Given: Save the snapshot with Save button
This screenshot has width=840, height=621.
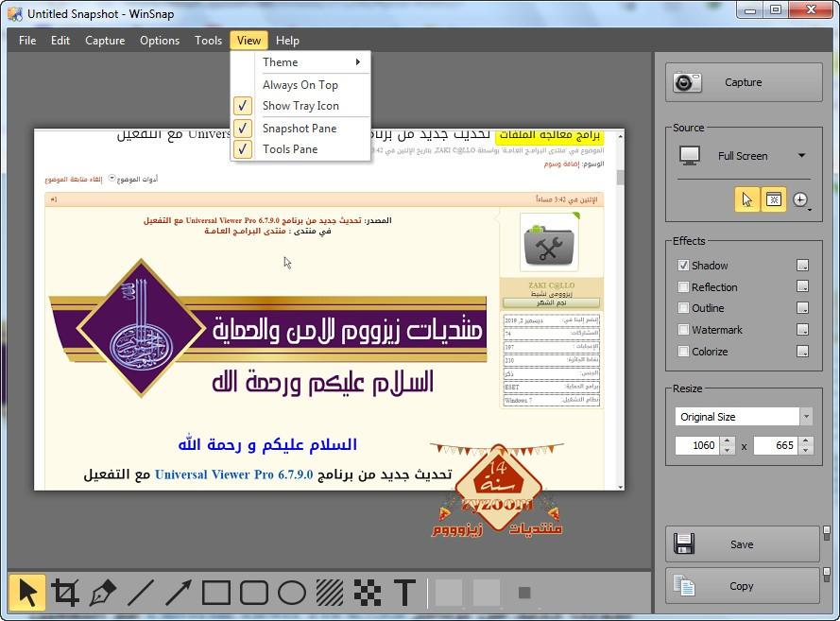Looking at the screenshot, I should [x=743, y=544].
